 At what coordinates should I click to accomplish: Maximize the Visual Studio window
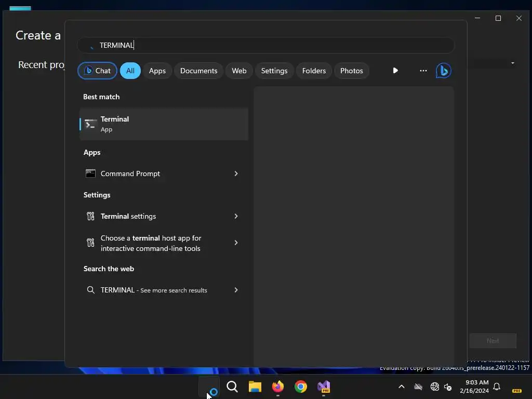[498, 18]
